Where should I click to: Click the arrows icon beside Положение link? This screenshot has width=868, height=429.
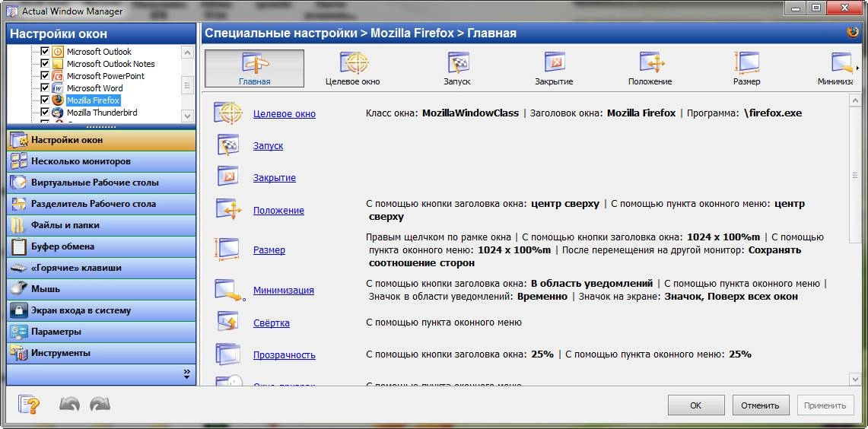(x=229, y=210)
